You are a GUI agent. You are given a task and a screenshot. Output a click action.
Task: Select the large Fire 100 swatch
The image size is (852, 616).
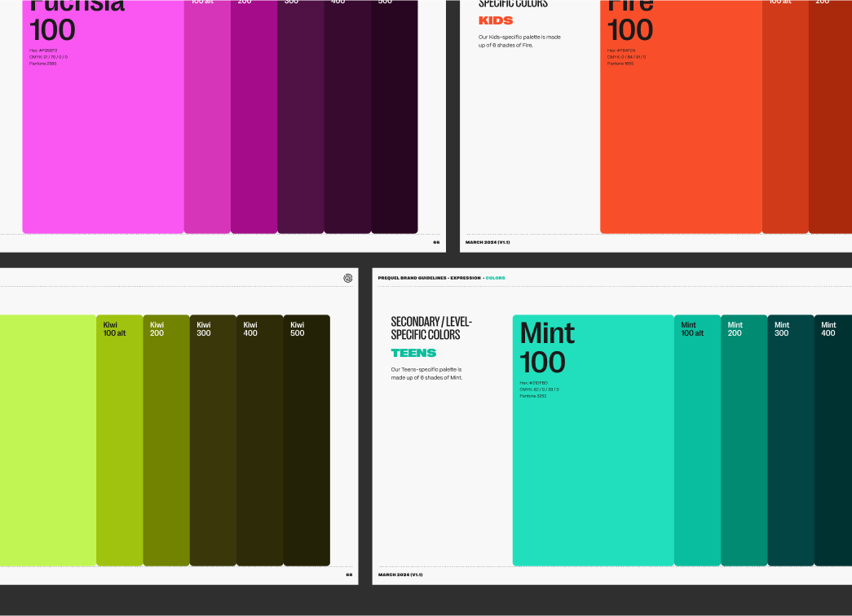point(681,117)
